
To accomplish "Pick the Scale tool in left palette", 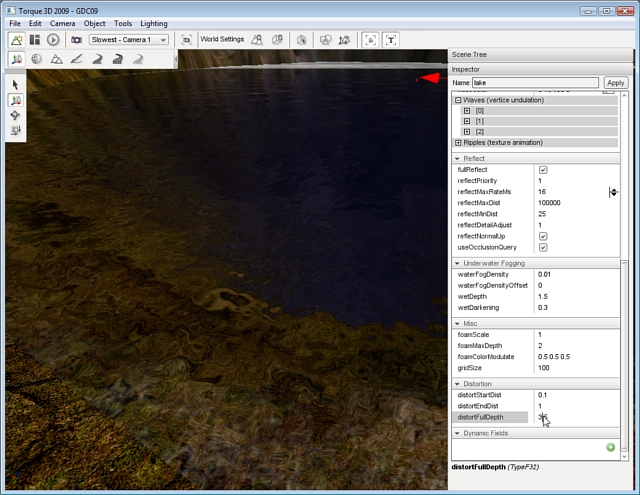I will pyautogui.click(x=16, y=130).
